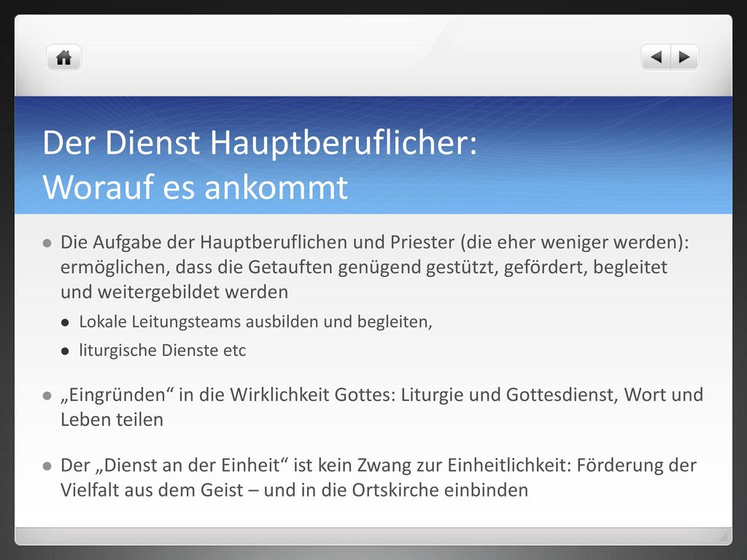Image resolution: width=747 pixels, height=560 pixels.
Task: Select the line starting 'Die Aufgabe der Hauptberuflichen'
Action: 374,242
